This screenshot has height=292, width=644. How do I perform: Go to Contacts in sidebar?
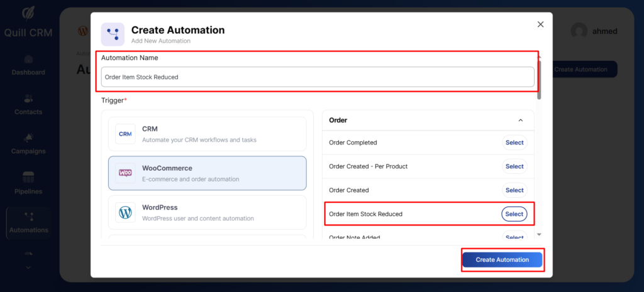point(28,104)
